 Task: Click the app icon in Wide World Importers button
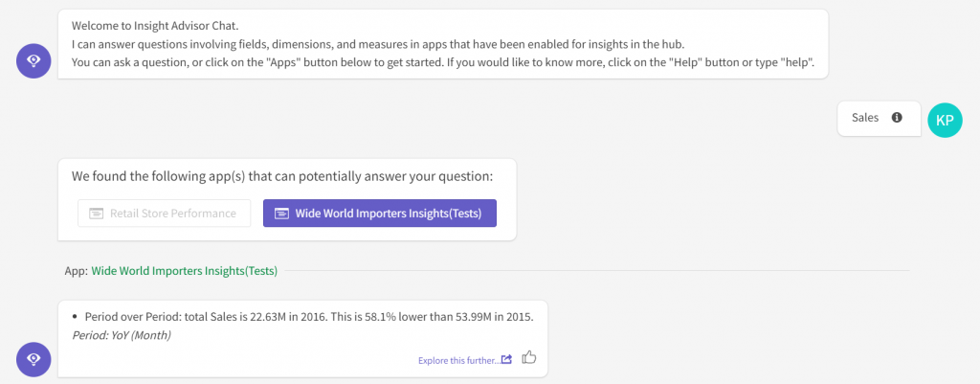[x=282, y=214]
